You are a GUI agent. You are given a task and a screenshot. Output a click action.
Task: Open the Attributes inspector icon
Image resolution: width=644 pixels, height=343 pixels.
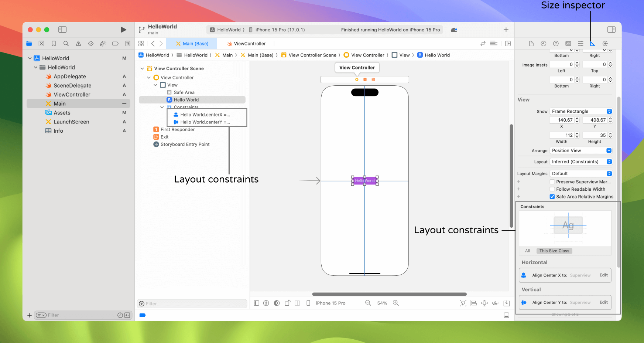[580, 44]
